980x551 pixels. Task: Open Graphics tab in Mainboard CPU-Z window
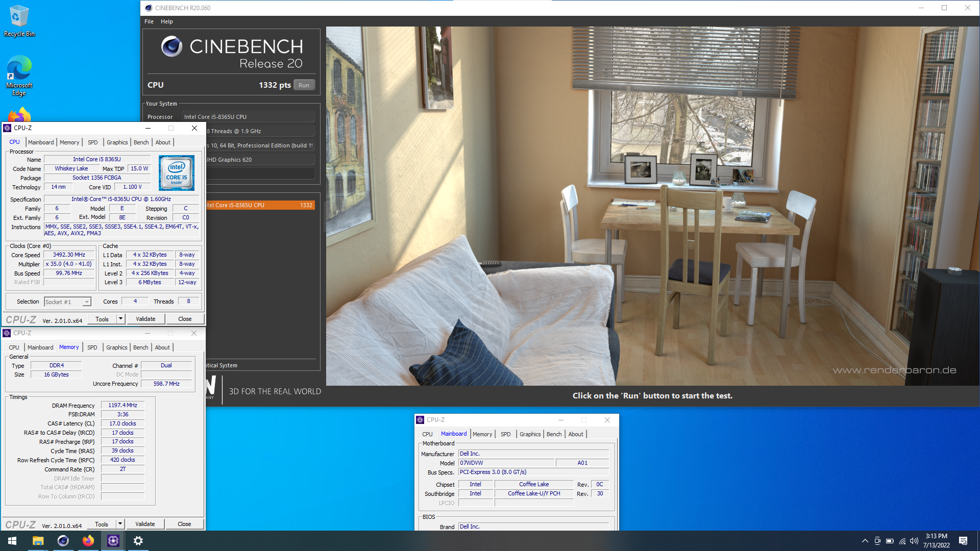coord(530,434)
